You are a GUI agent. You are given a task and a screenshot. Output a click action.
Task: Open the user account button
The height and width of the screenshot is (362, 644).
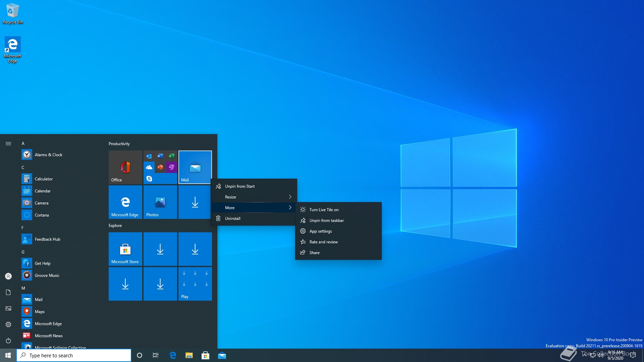click(x=8, y=276)
